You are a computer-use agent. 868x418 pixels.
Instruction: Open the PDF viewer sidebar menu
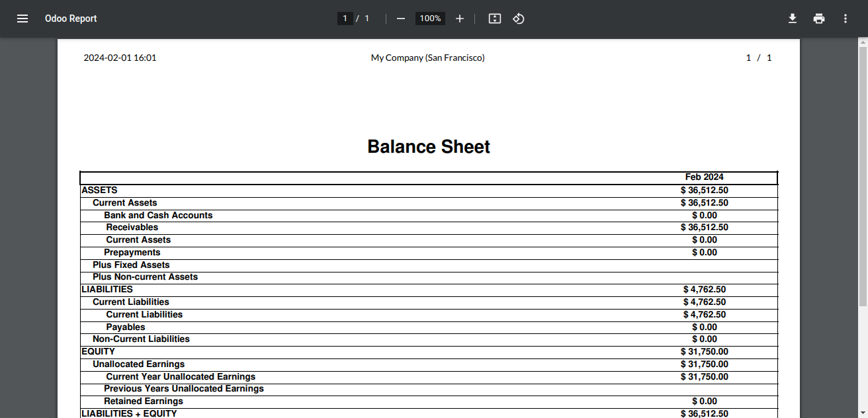pos(22,19)
